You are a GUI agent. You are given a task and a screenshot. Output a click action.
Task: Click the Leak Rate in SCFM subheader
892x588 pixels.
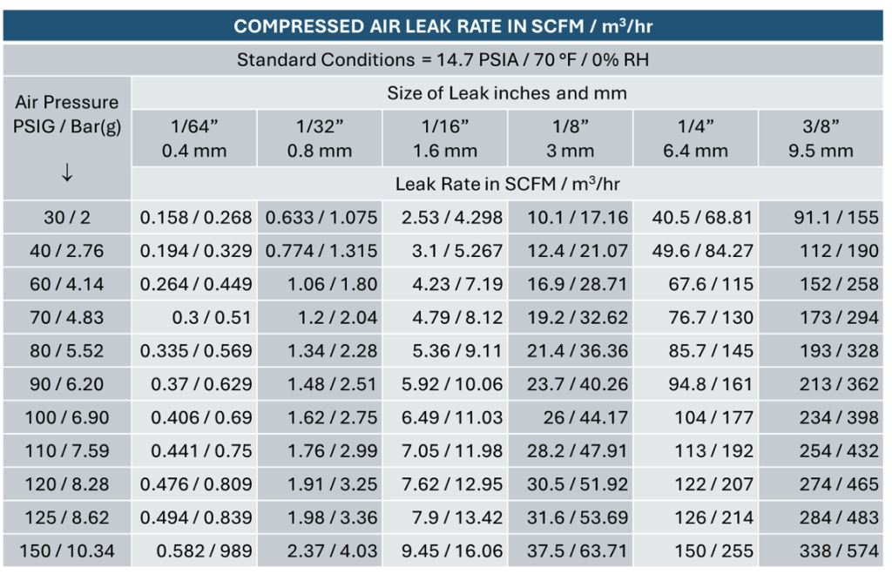(507, 184)
